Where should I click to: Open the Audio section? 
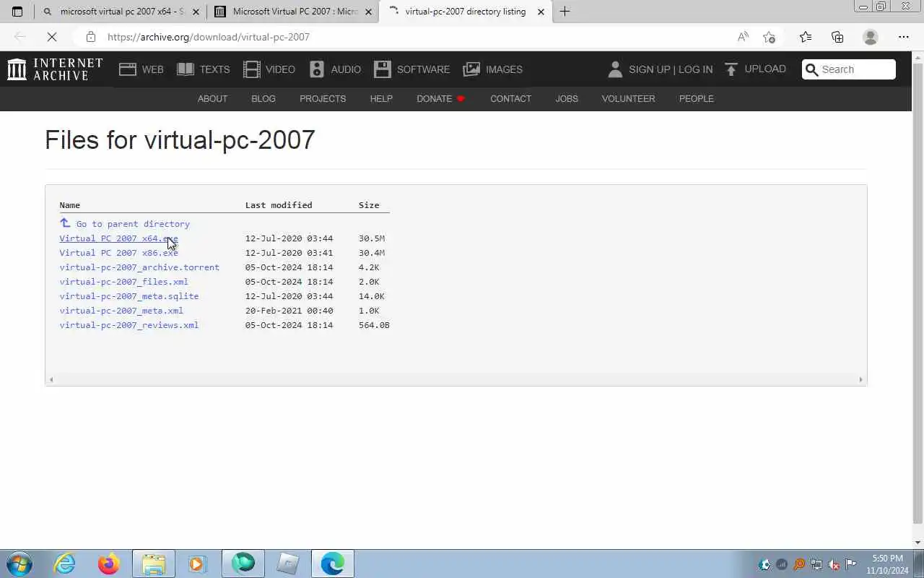pyautogui.click(x=335, y=69)
